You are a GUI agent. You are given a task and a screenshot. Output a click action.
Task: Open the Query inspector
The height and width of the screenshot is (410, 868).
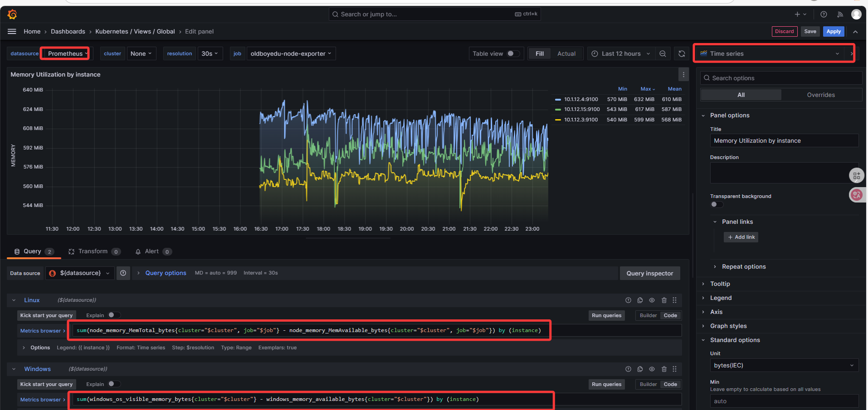pos(649,273)
